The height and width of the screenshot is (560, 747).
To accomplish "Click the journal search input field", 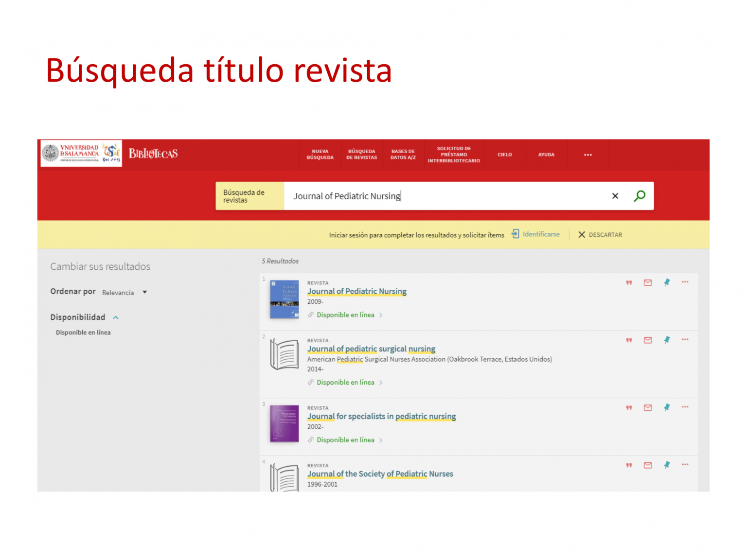I will 445,196.
